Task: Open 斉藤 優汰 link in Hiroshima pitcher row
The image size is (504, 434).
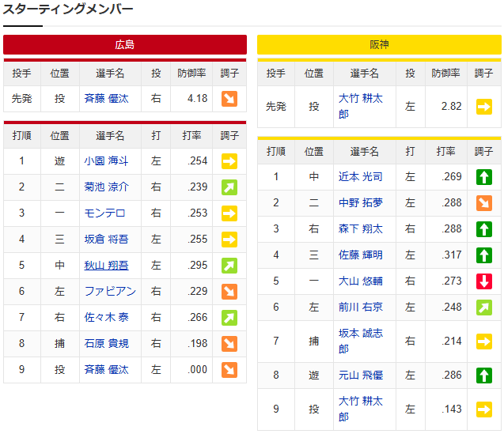Action: pos(106,98)
